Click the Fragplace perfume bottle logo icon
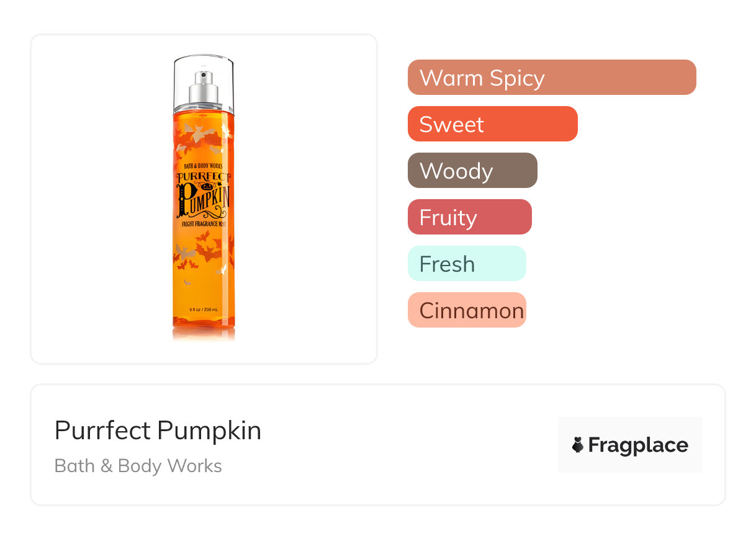Image resolution: width=756 pixels, height=536 pixels. click(x=578, y=445)
